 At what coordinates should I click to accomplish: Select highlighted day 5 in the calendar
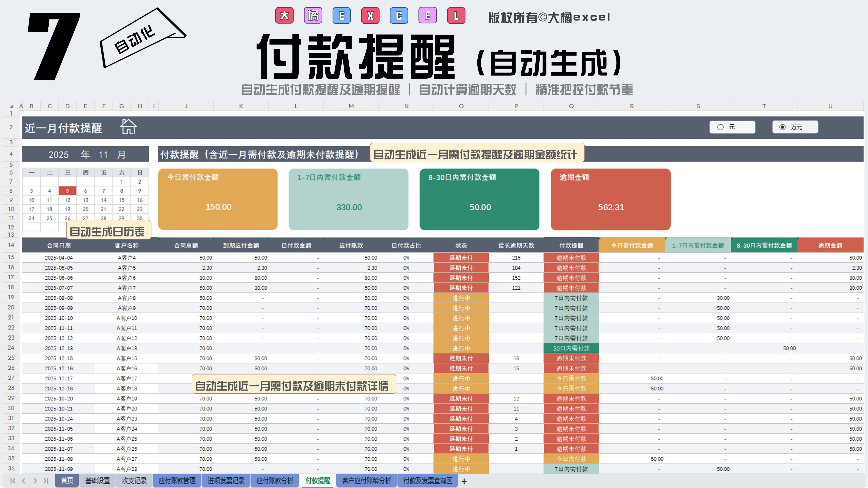tap(67, 191)
